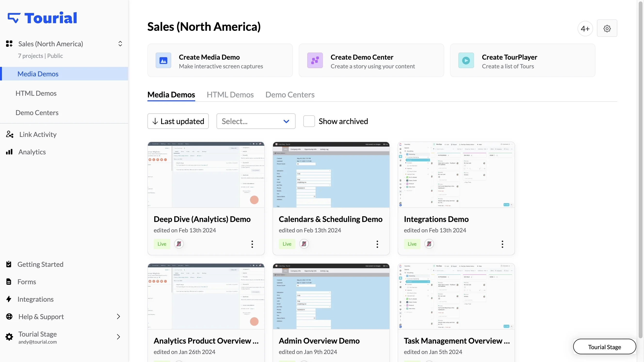Screen dimensions: 644x362
Task: Open the three-dot menu on Integrations Demo card
Action: tap(502, 244)
